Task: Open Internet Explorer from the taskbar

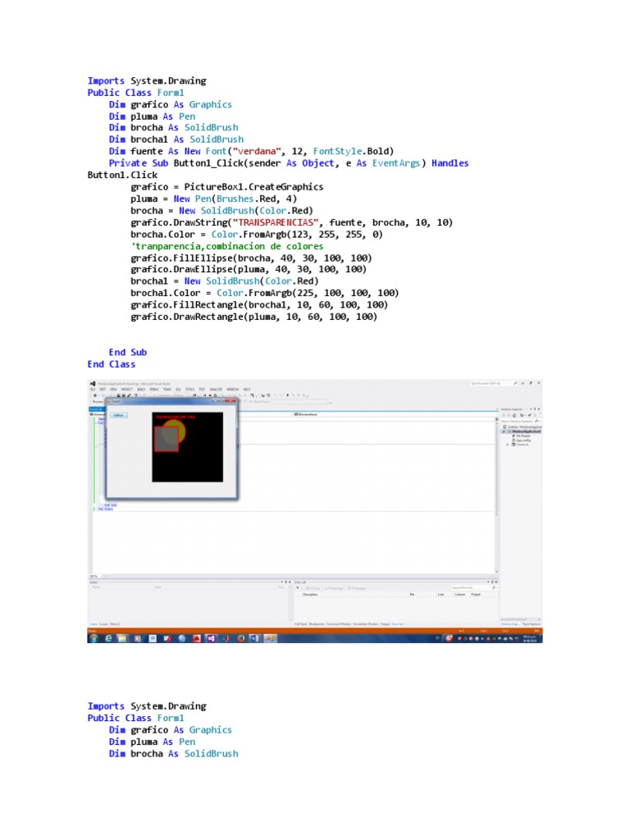Action: click(x=109, y=638)
